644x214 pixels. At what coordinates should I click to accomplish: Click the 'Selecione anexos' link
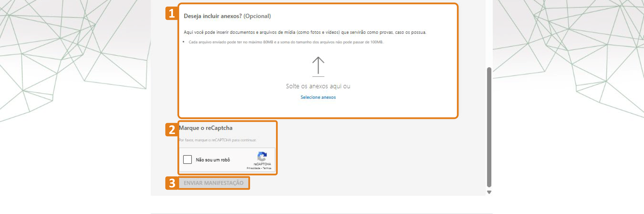(x=318, y=97)
